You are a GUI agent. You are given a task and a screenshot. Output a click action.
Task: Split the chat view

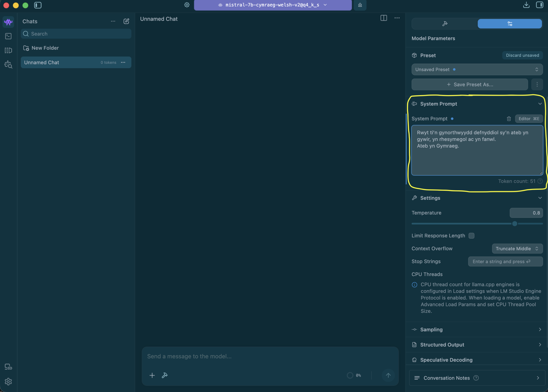[x=384, y=18]
